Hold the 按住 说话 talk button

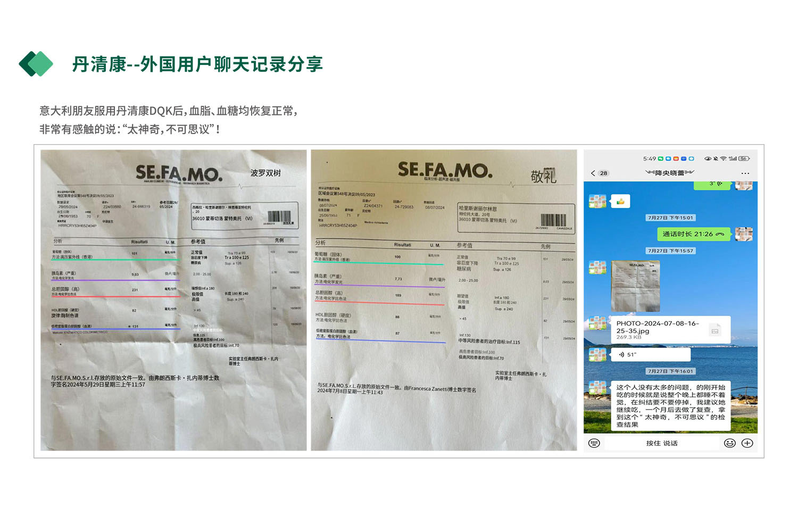tap(662, 443)
